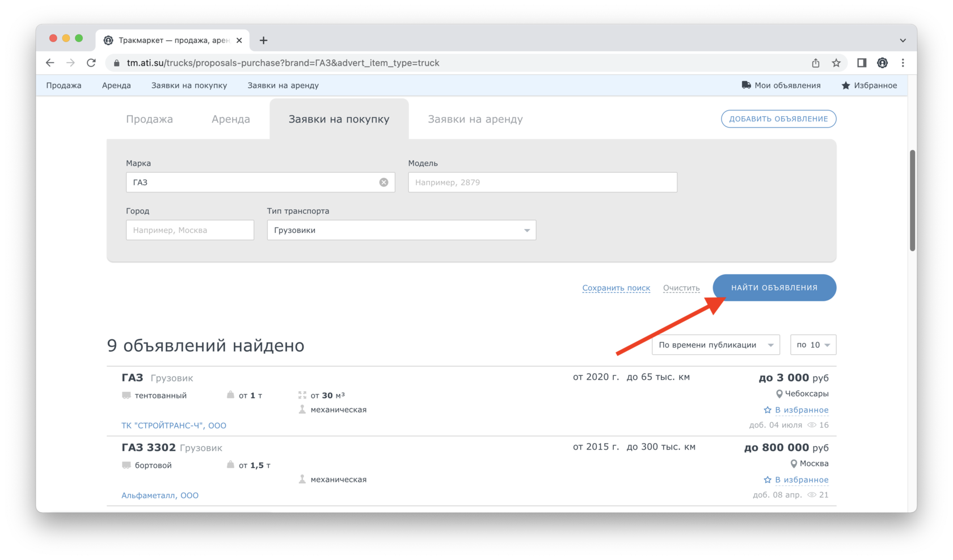Open the browser profile icon
The height and width of the screenshot is (560, 953).
pyautogui.click(x=882, y=63)
